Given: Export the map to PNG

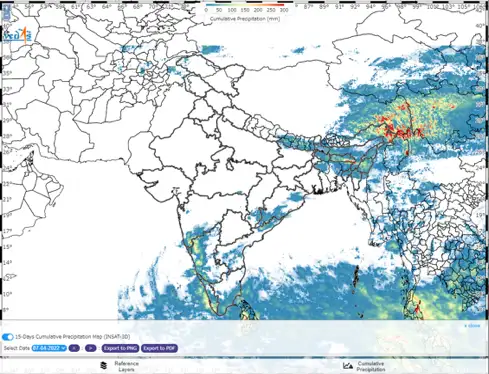Looking at the screenshot, I should [x=120, y=348].
